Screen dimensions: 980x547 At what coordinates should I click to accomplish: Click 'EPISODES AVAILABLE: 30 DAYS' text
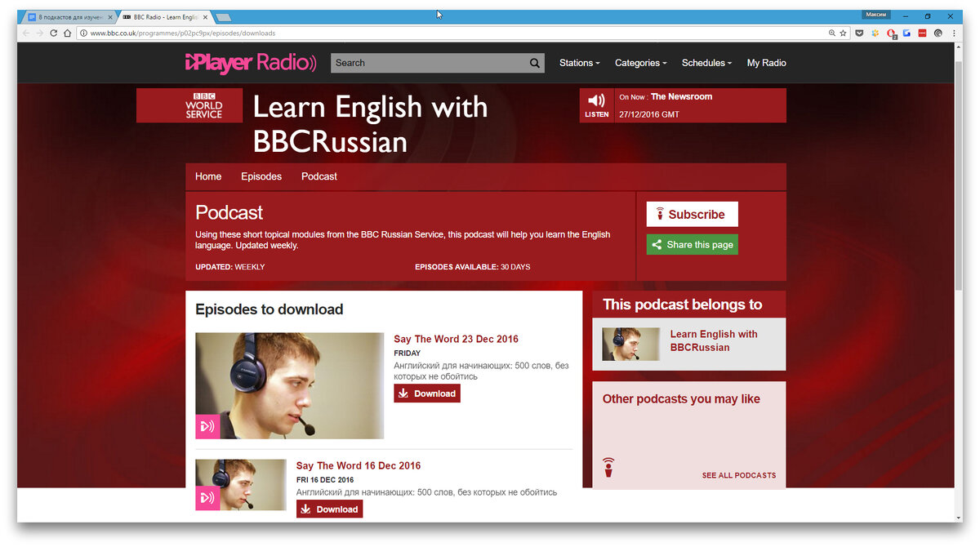pyautogui.click(x=473, y=267)
